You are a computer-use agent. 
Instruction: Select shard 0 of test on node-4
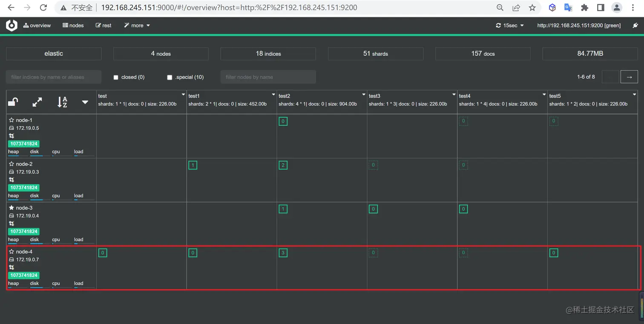click(102, 253)
